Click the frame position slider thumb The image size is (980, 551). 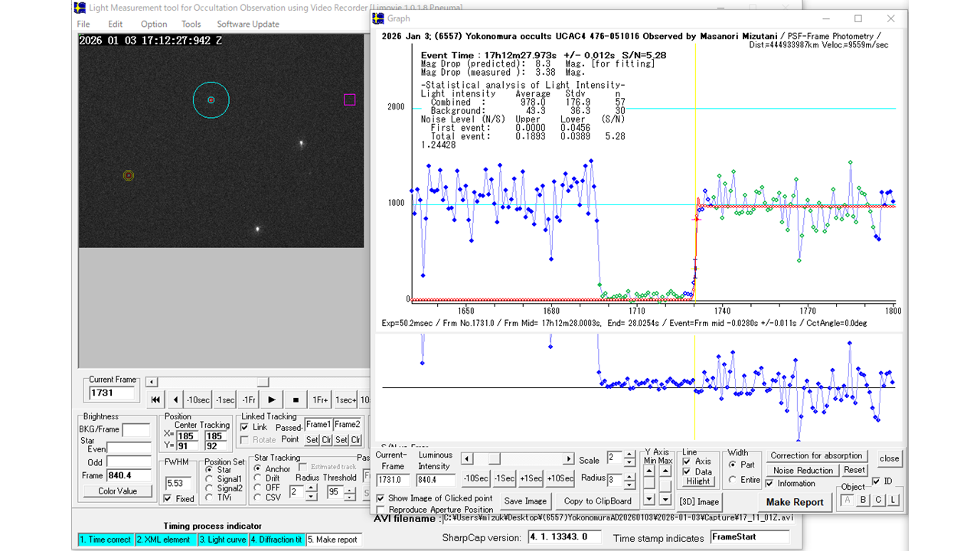point(263,382)
